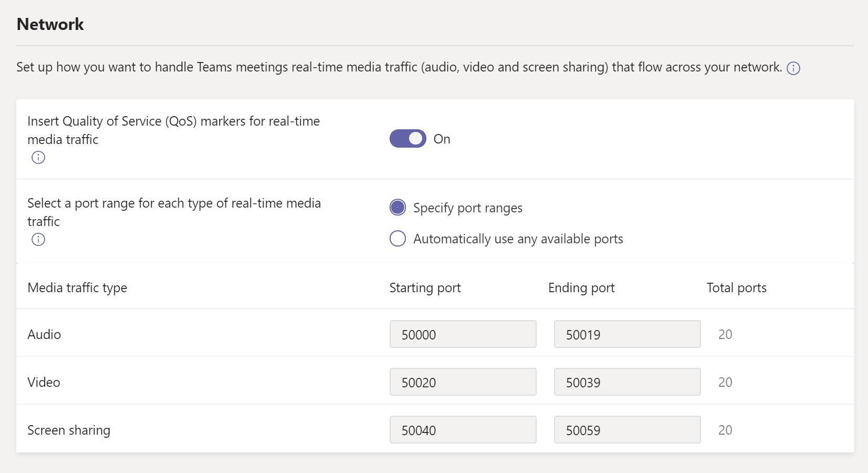Click the Media traffic type column header
Viewport: 868px width, 473px height.
click(77, 288)
